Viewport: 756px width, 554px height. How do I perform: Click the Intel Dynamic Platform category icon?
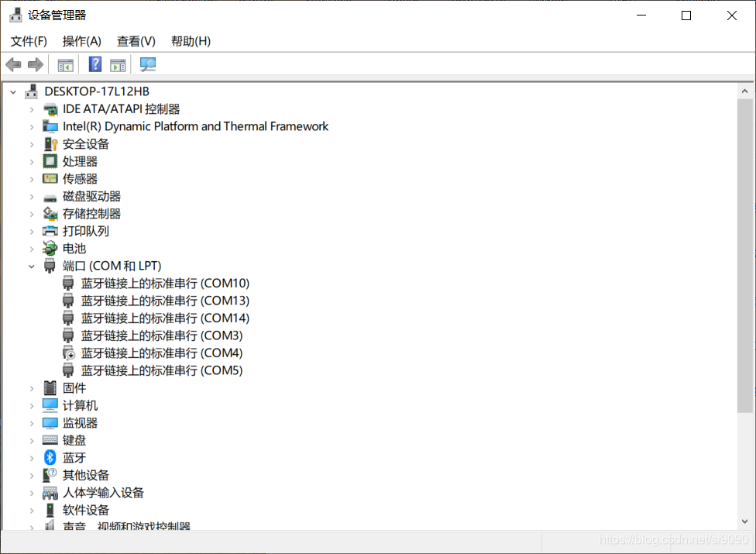(50, 127)
